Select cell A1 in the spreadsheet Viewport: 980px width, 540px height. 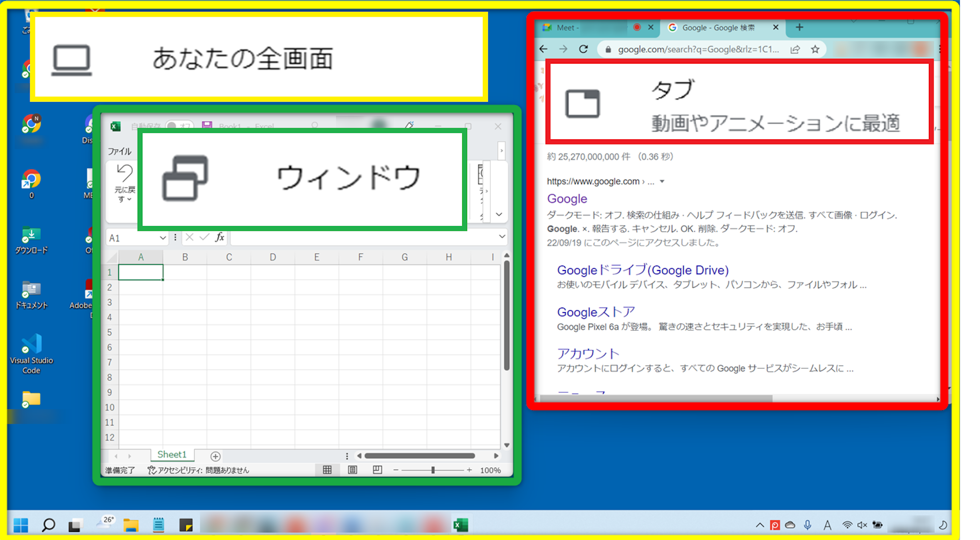tap(141, 272)
